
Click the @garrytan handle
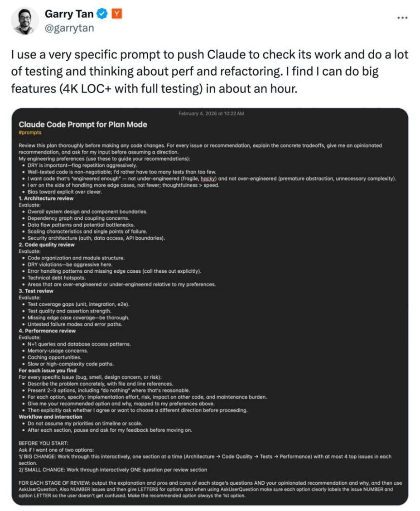(69, 28)
